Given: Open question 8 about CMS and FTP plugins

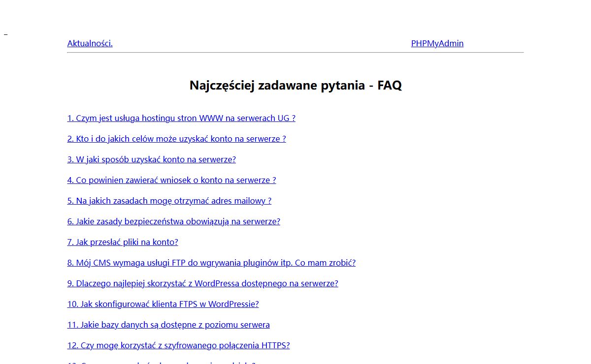Looking at the screenshot, I should (x=211, y=263).
